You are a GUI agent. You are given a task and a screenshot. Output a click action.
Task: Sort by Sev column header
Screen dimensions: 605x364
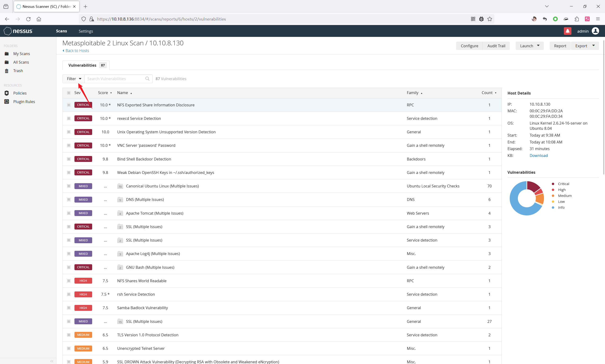coord(77,93)
